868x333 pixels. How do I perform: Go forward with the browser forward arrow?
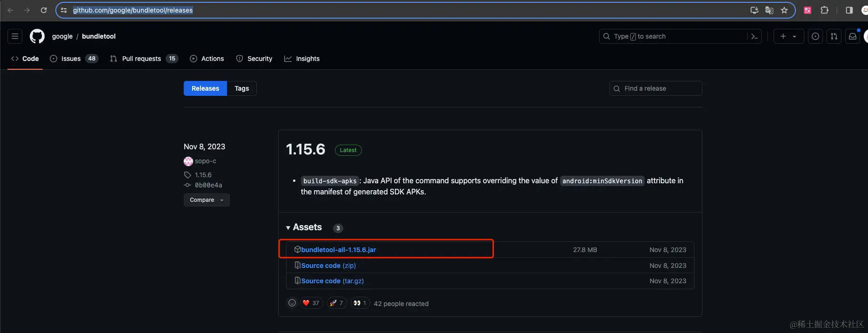pos(27,10)
